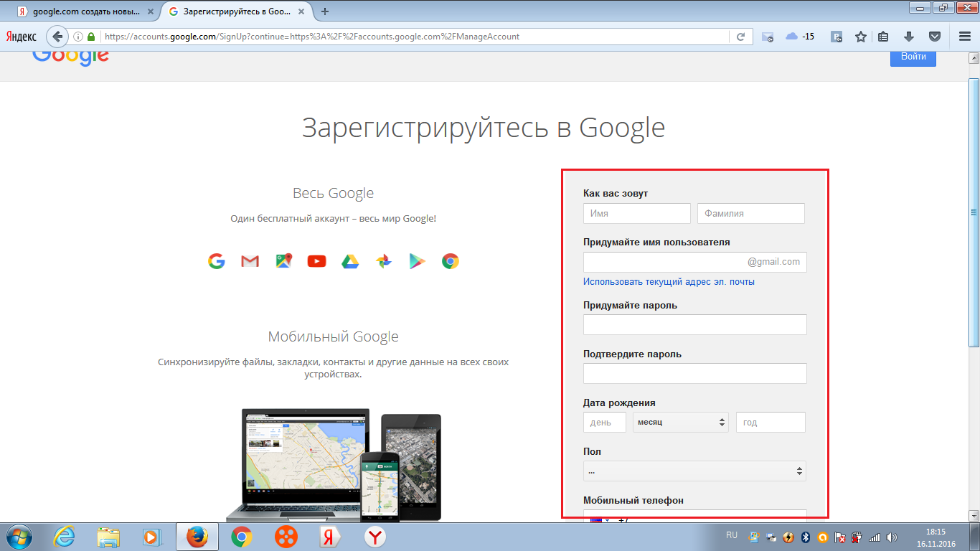The image size is (980, 551).
Task: Click the Яндекс button in toolbar
Action: coord(23,36)
